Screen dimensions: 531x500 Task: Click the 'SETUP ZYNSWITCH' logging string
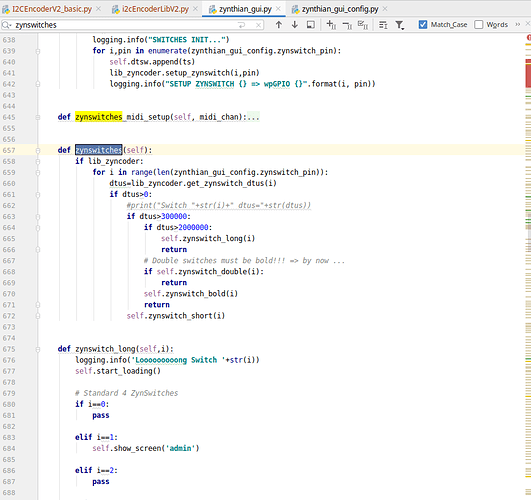point(235,84)
